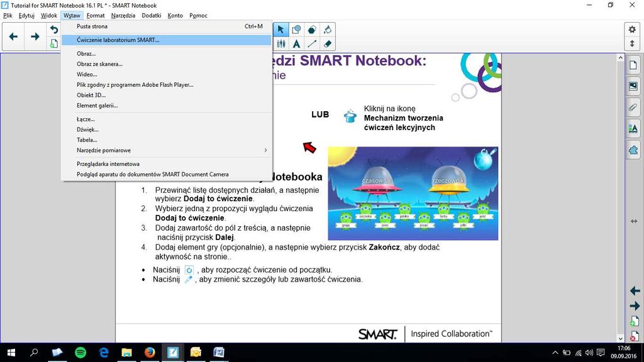Expand the Narzędzie pomiarowe submenu

166,150
